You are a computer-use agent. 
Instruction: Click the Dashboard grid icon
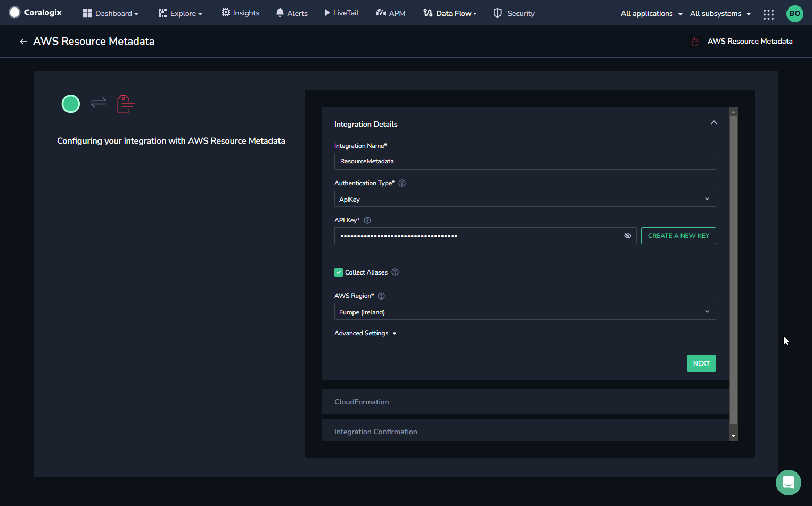[87, 13]
